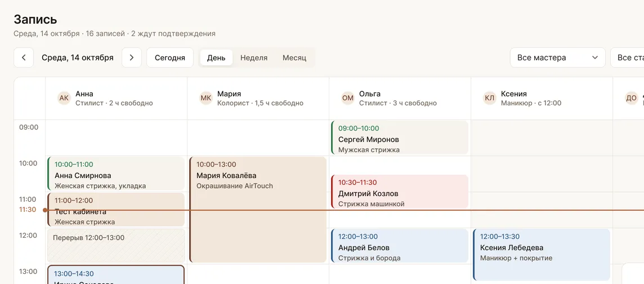The width and height of the screenshot is (644, 284).
Task: Open Сергей Миронов 09:00–10:00 appointment
Action: click(400, 137)
